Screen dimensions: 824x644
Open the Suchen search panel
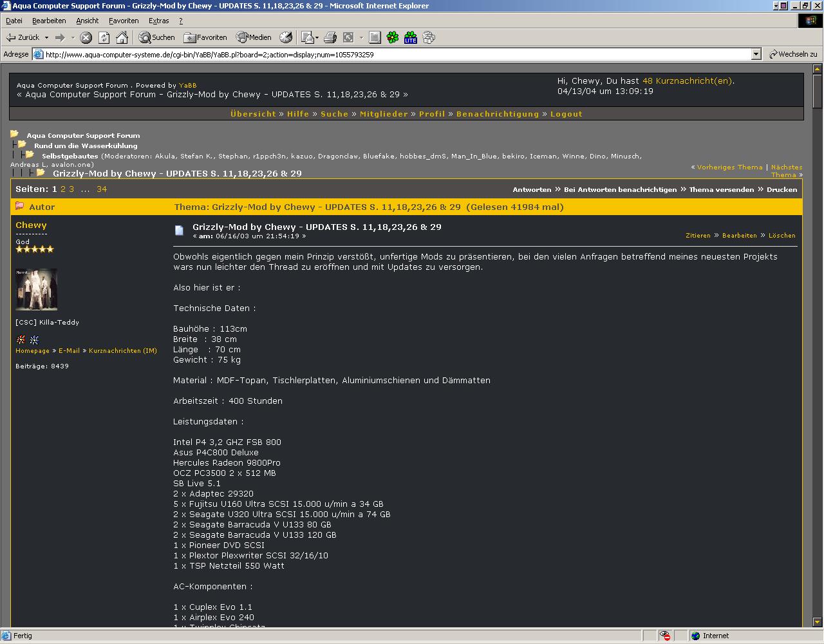pyautogui.click(x=156, y=37)
